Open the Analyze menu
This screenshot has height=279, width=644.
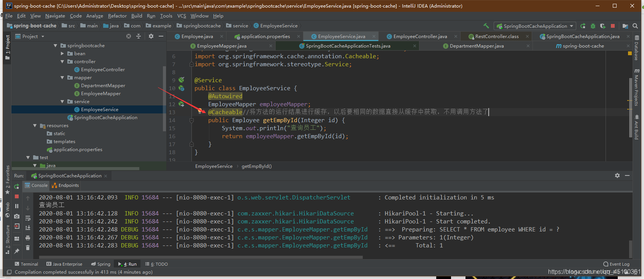[95, 16]
